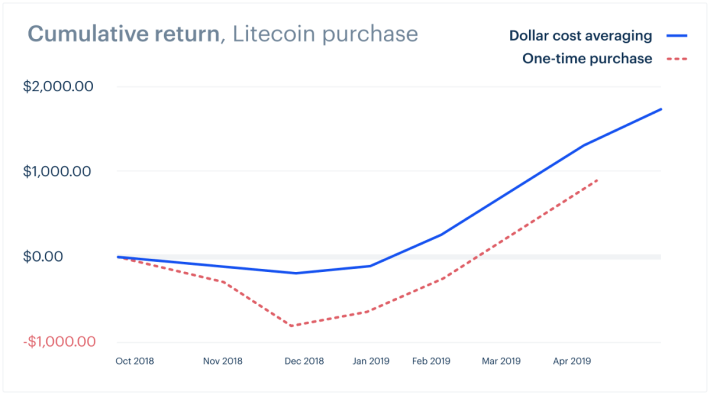Click the blue line legend swatch
710x395 pixels.
coord(677,36)
